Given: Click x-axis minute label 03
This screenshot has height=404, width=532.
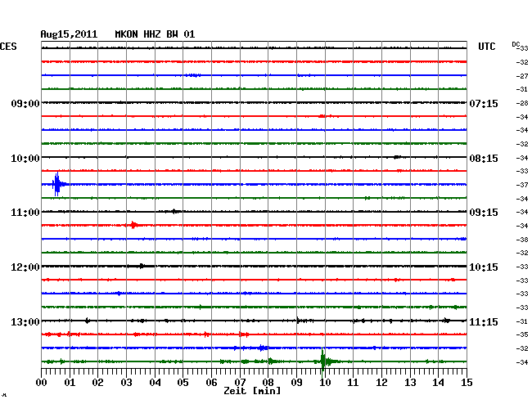Looking at the screenshot, I should pyautogui.click(x=126, y=382).
